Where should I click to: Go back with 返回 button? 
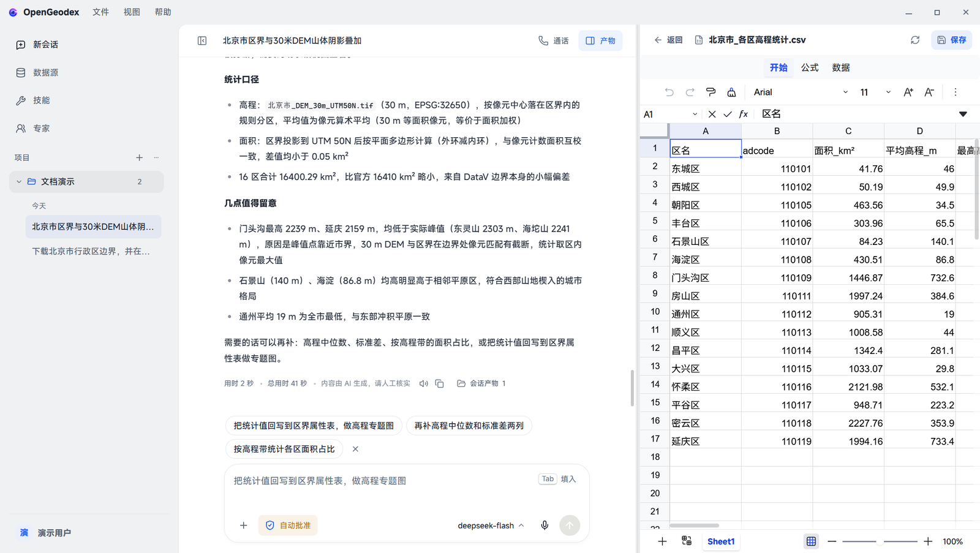click(x=668, y=40)
